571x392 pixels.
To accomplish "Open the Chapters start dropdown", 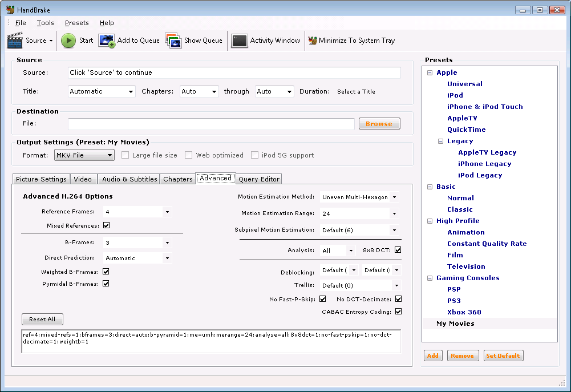I will coord(199,91).
